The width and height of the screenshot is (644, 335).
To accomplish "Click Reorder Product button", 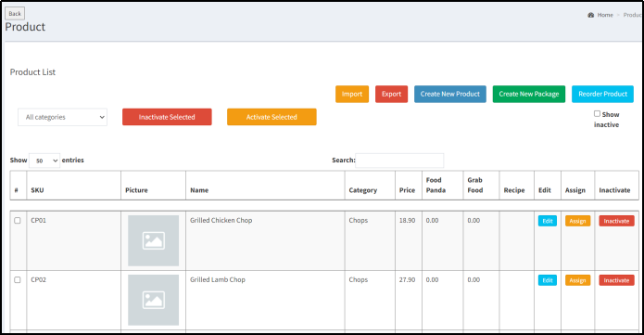I will pyautogui.click(x=602, y=94).
